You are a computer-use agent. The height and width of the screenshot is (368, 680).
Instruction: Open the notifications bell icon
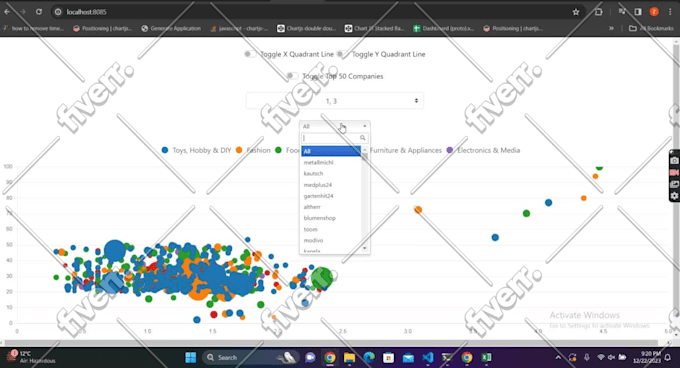(x=668, y=358)
